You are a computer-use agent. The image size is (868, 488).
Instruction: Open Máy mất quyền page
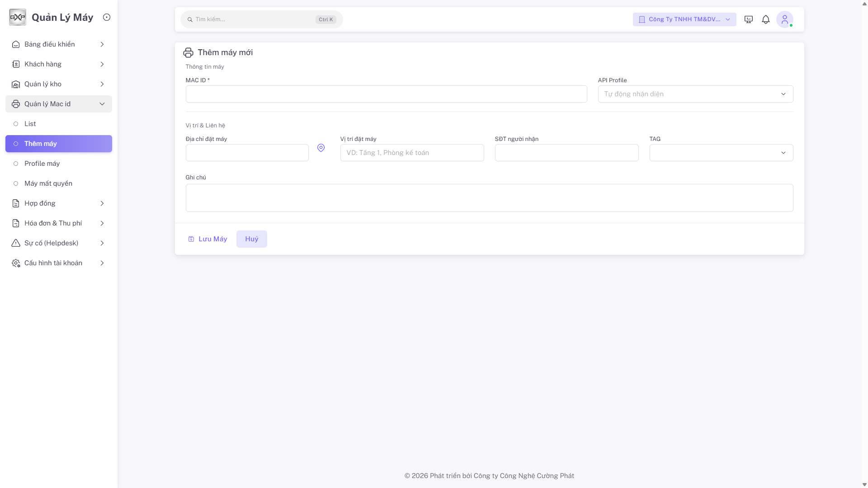(x=59, y=183)
